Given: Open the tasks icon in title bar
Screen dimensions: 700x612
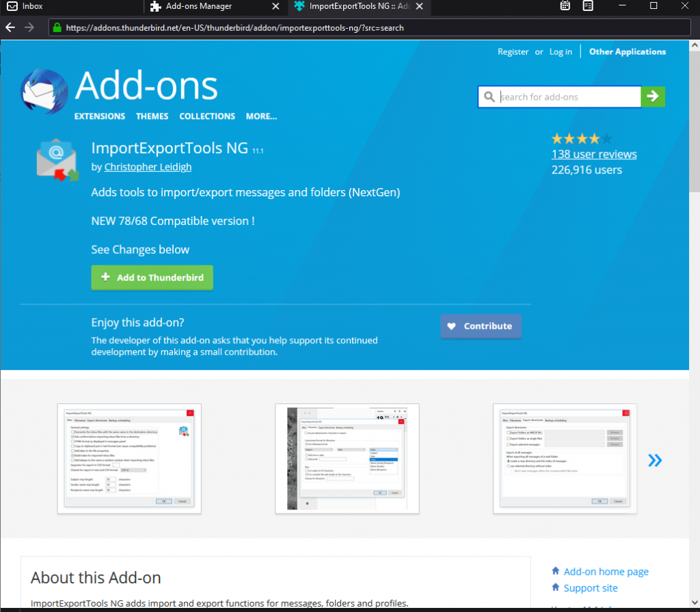Looking at the screenshot, I should pos(588,5).
